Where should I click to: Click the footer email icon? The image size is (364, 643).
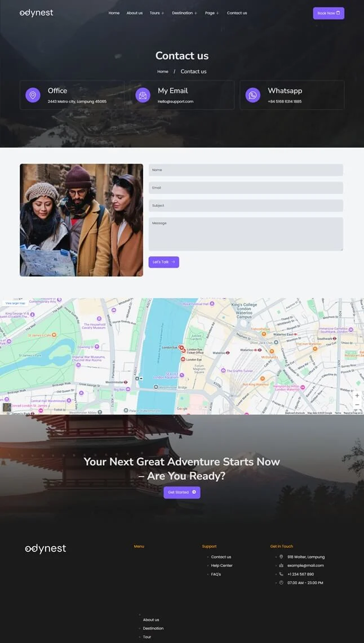(281, 565)
